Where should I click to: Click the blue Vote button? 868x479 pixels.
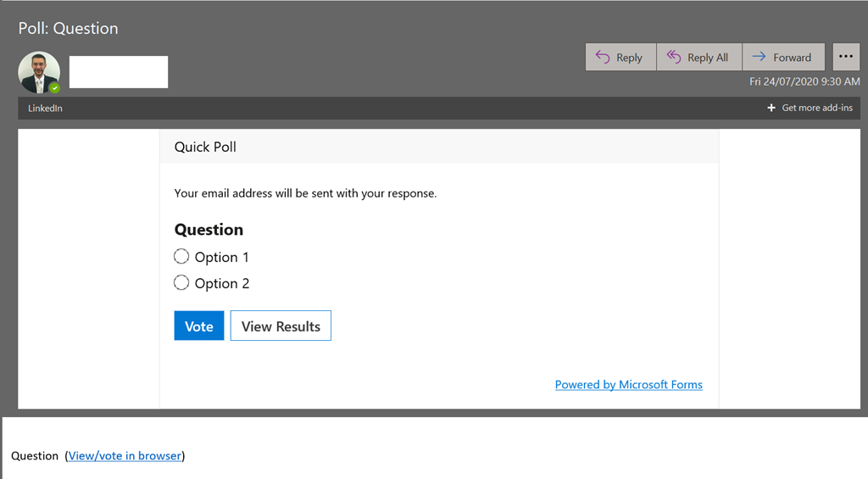(x=199, y=326)
